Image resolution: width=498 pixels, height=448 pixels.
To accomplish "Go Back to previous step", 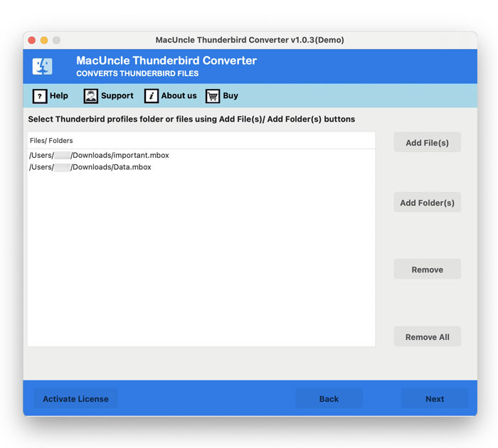I will [x=329, y=399].
